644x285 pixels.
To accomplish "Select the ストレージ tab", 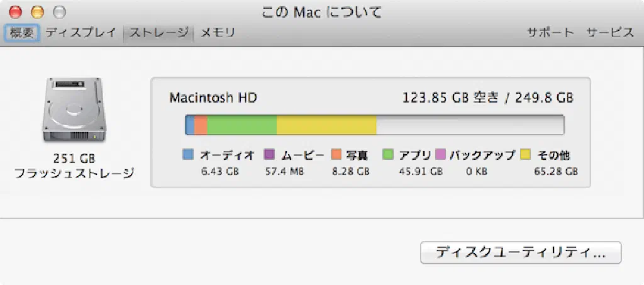I will [x=158, y=33].
